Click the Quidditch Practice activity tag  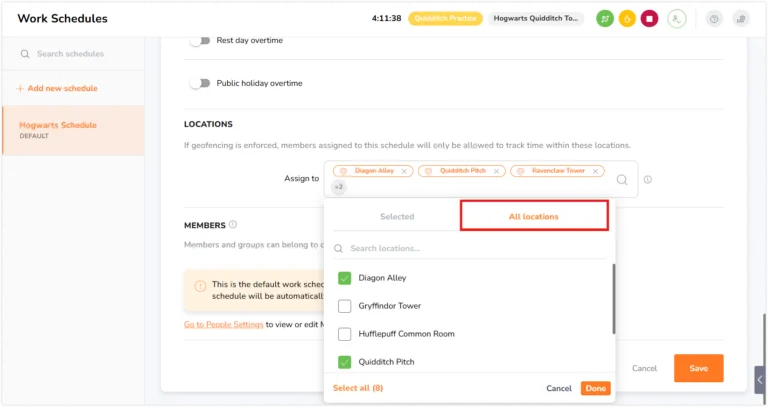tap(445, 19)
